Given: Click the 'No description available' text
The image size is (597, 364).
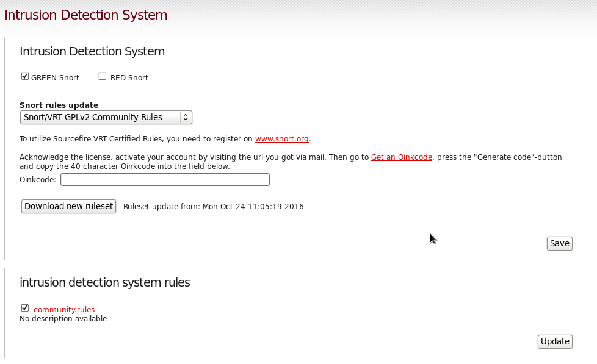Looking at the screenshot, I should tap(63, 319).
